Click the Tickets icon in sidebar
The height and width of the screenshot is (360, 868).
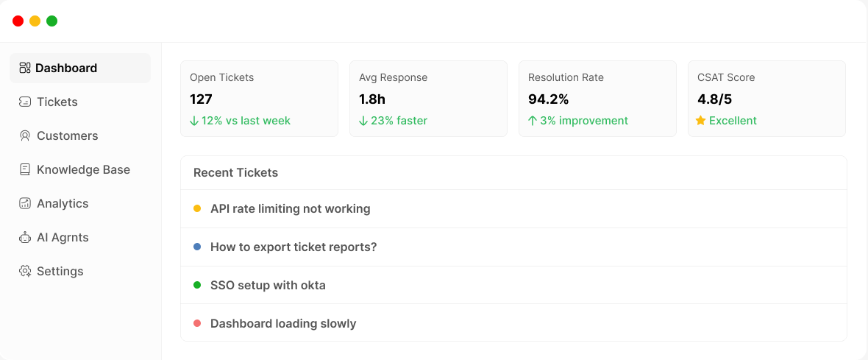click(25, 102)
